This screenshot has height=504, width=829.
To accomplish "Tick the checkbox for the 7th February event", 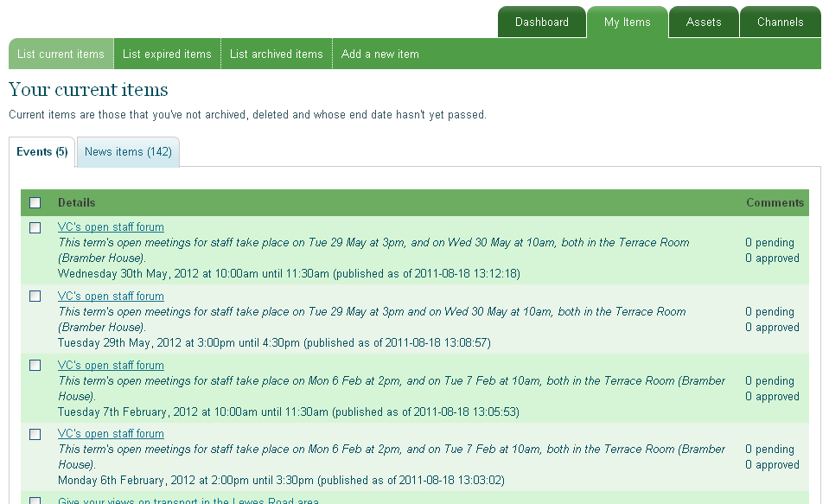I will pos(35,366).
